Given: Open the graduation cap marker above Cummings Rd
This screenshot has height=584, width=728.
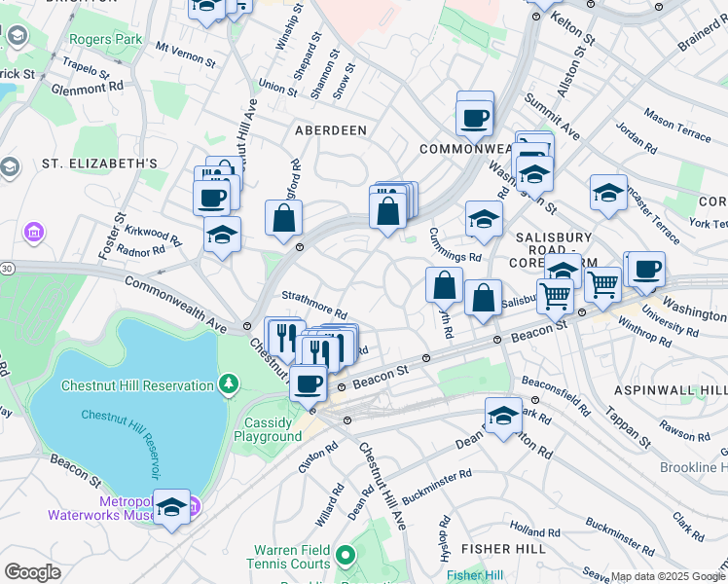Looking at the screenshot, I should pyautogui.click(x=483, y=220).
